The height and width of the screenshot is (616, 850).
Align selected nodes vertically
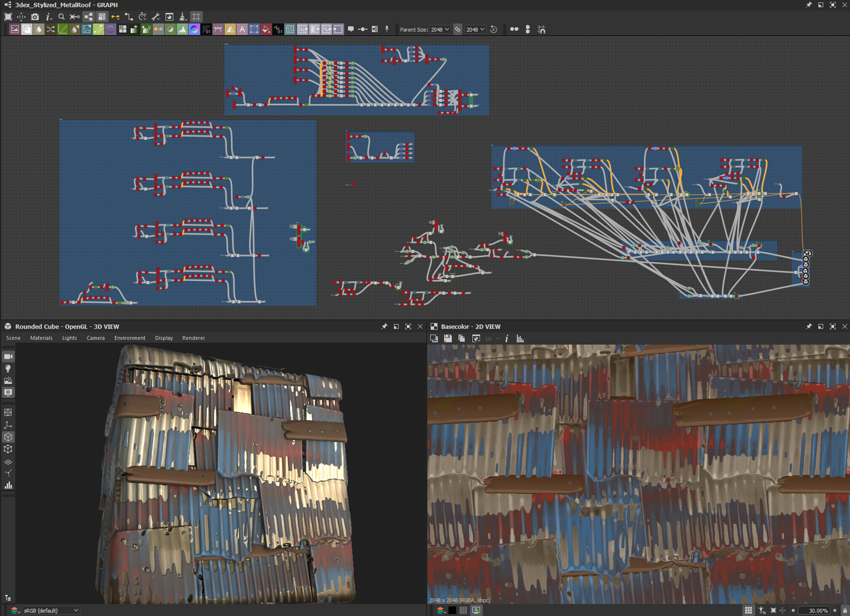coord(528,29)
